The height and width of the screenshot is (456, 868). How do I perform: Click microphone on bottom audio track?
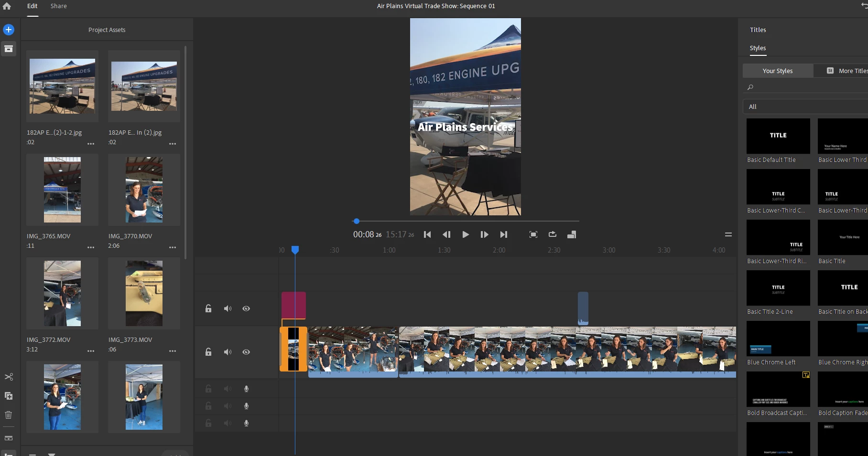(246, 423)
